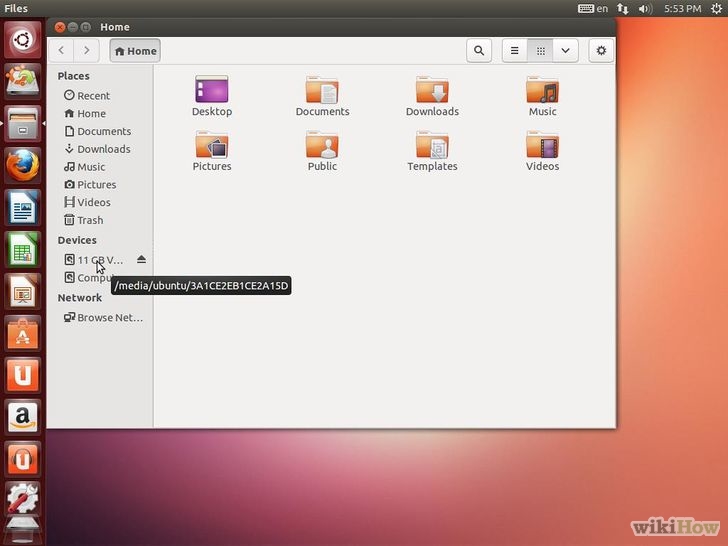728x546 pixels.
Task: Open the Public folder
Action: pos(322,151)
